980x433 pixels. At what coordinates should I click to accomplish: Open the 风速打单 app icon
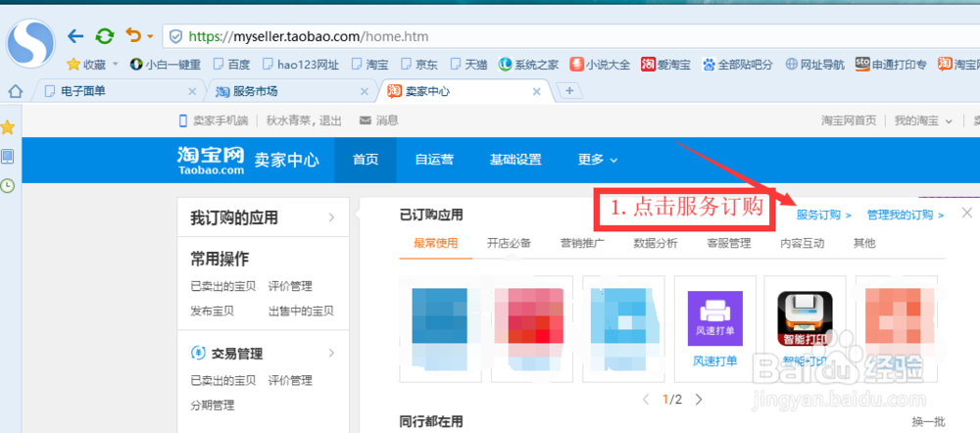715,318
